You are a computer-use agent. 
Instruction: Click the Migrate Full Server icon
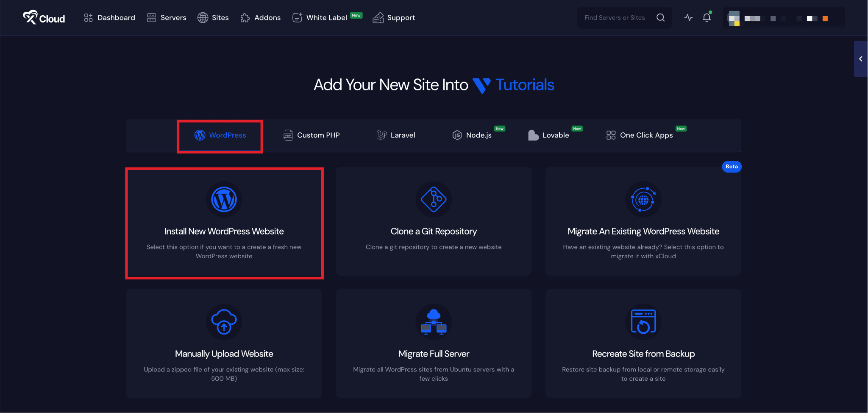pos(433,322)
